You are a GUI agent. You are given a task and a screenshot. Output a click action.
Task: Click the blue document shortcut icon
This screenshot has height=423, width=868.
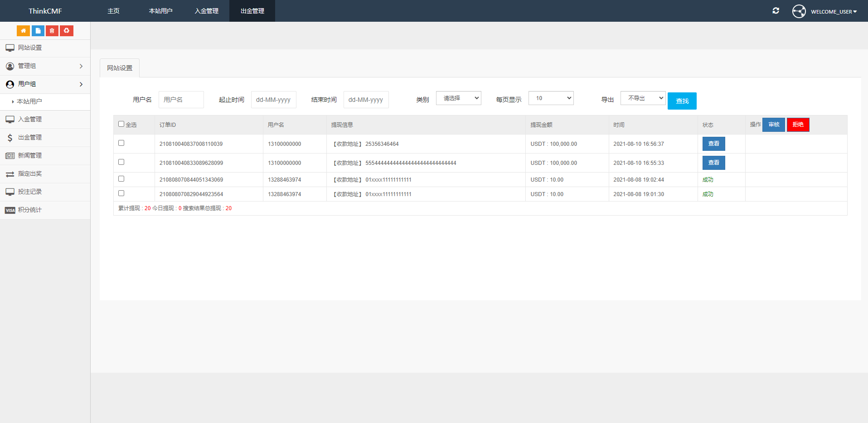(x=38, y=31)
